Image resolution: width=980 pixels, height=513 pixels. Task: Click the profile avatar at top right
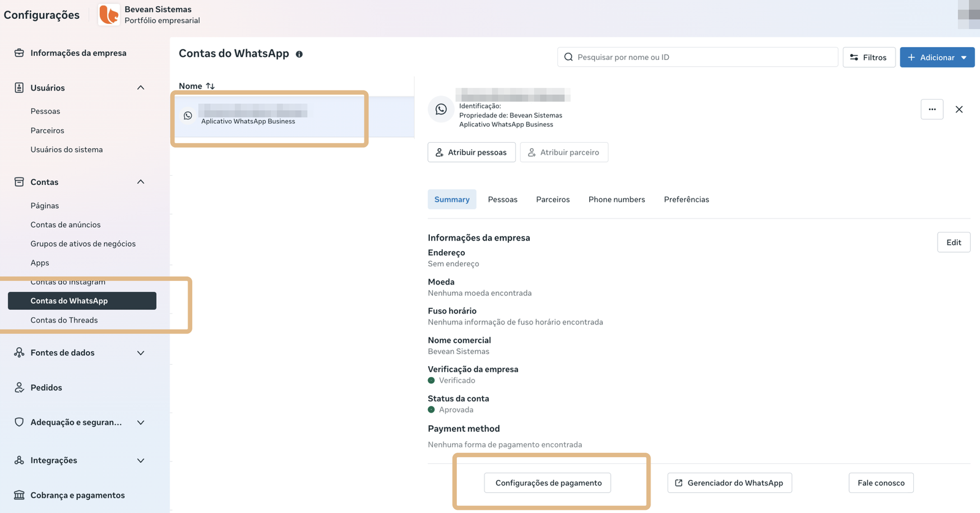969,13
